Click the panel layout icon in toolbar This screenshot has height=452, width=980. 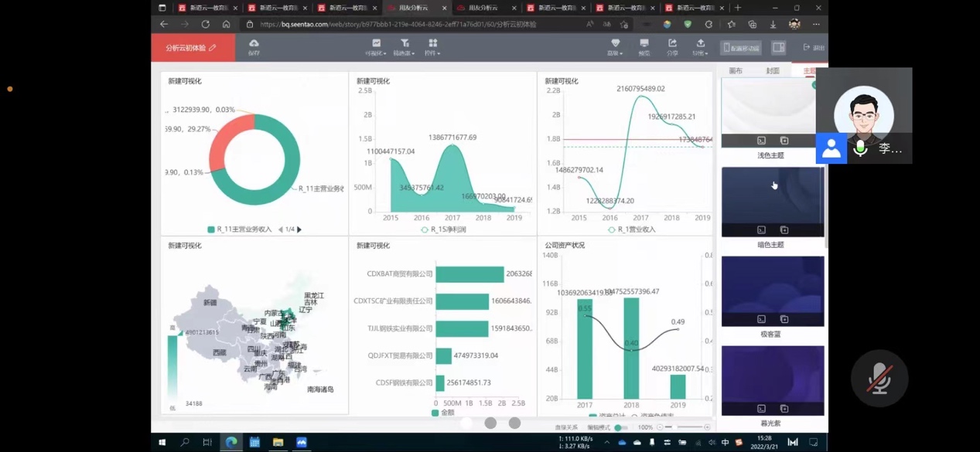[778, 48]
